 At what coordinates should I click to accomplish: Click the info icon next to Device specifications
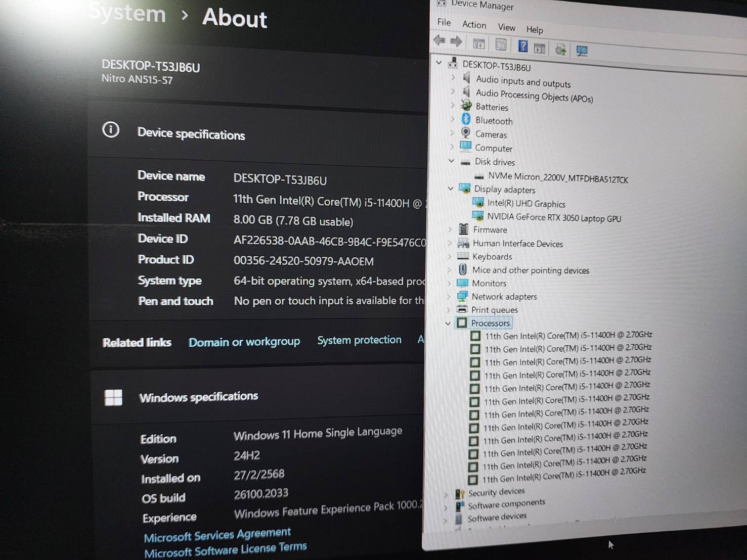tap(111, 130)
